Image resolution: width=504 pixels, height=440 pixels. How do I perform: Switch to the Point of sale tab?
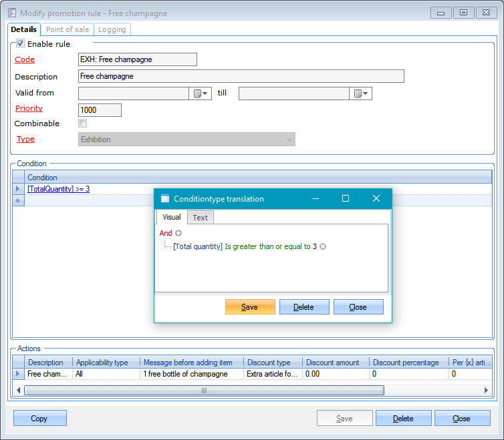68,29
